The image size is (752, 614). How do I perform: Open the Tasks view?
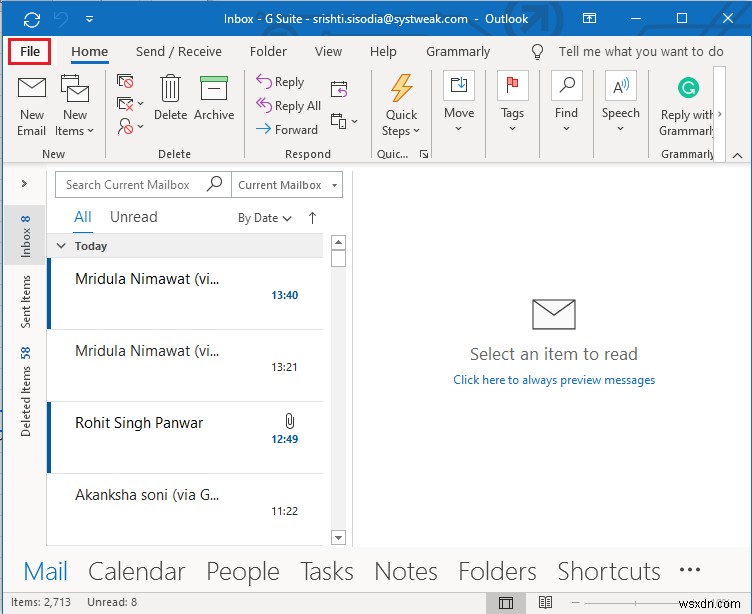[327, 571]
